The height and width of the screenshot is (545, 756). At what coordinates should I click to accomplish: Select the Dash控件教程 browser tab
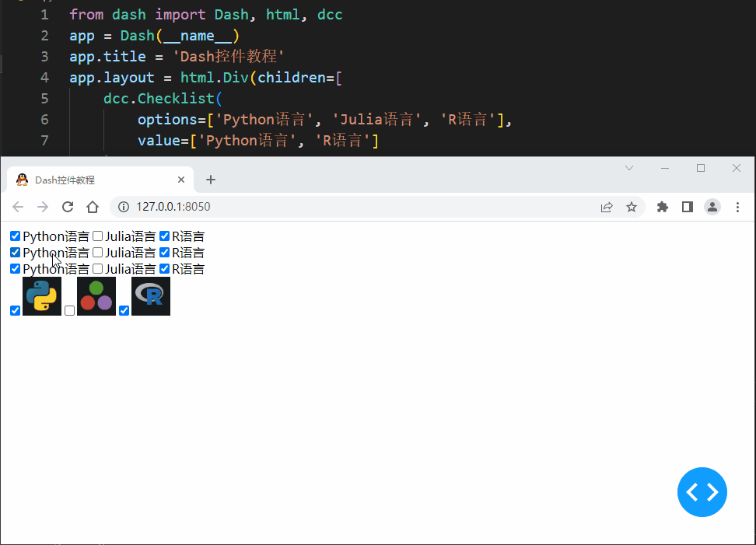tap(100, 180)
